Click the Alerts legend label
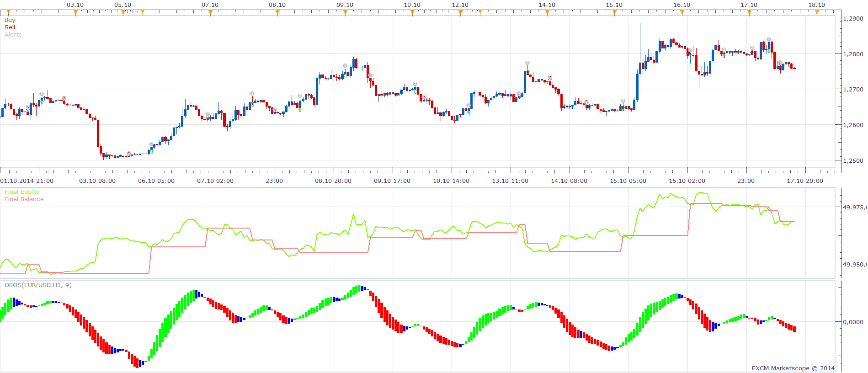 [13, 35]
